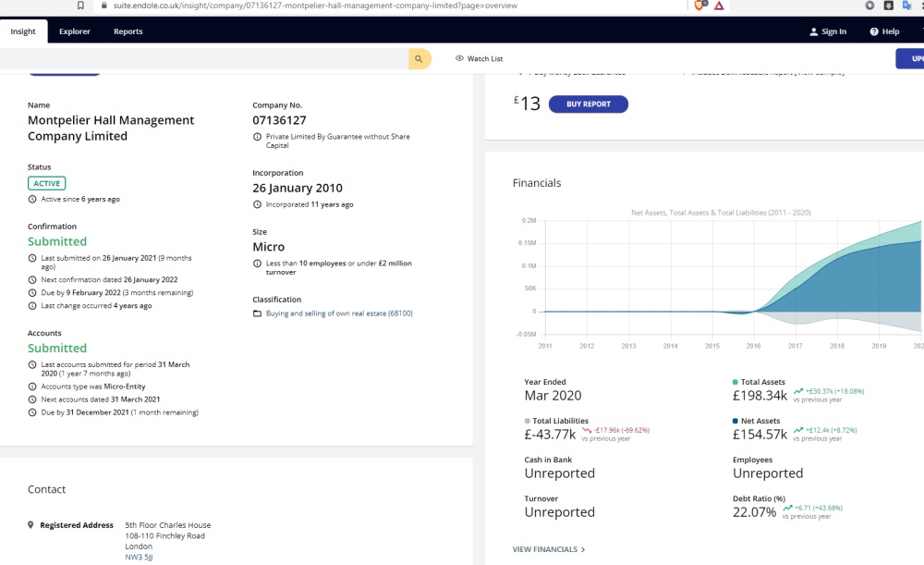Click inside the company search input field

(203, 58)
